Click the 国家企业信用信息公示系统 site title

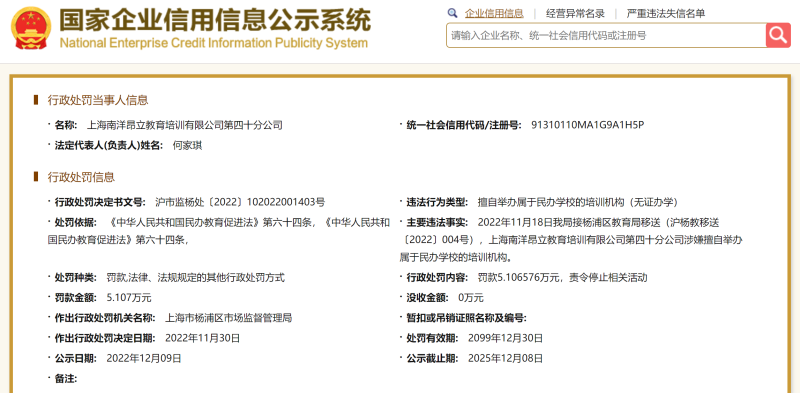(x=215, y=20)
